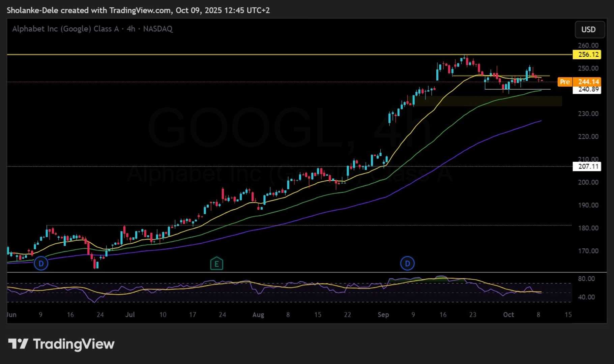Image resolution: width=614 pixels, height=364 pixels.
Task: Click the orange Pre-market price badge
Action: point(565,82)
